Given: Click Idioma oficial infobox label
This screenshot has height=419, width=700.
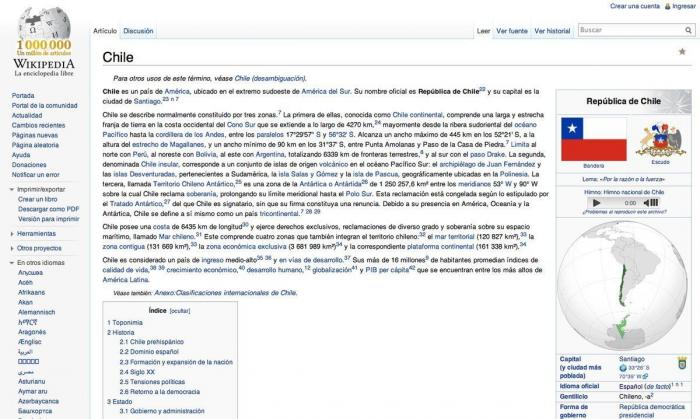Looking at the screenshot, I should tap(579, 386).
